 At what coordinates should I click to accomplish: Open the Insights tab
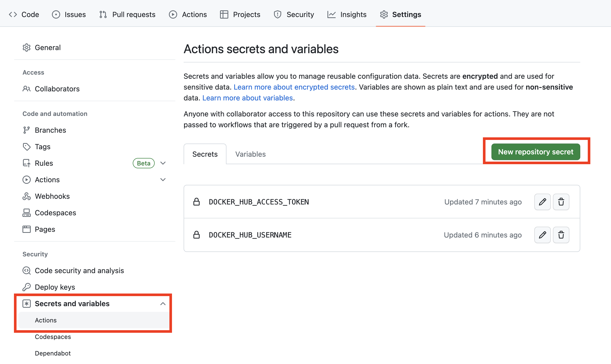pos(347,14)
